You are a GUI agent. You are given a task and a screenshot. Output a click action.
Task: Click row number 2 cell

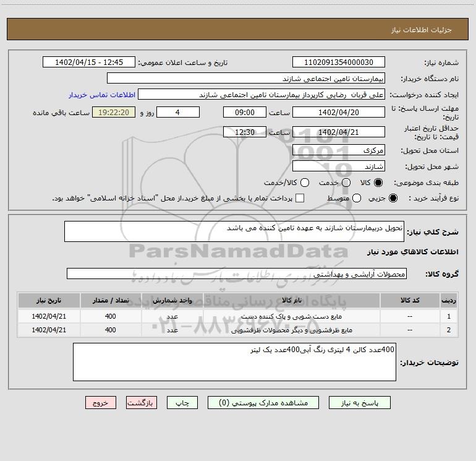tap(449, 330)
